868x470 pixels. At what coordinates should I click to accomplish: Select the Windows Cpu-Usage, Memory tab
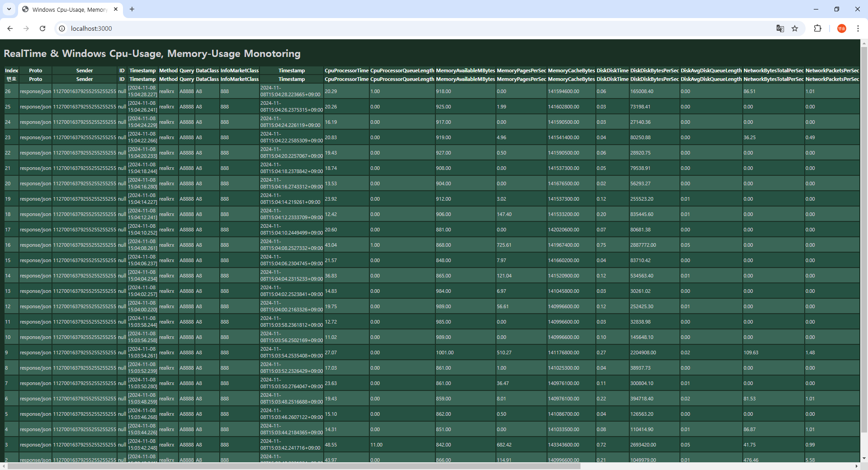[x=71, y=9]
